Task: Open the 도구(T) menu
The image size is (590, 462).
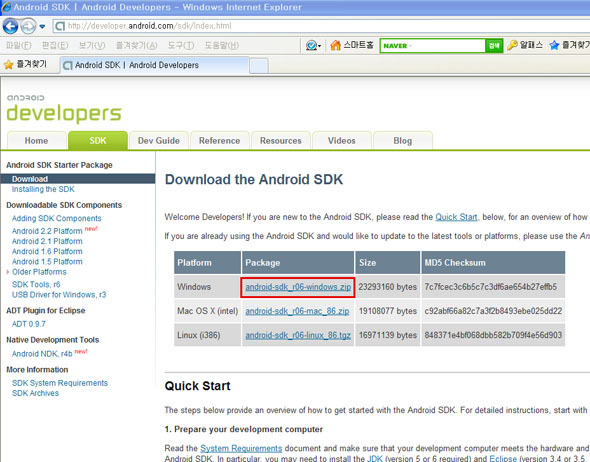Action: click(181, 46)
